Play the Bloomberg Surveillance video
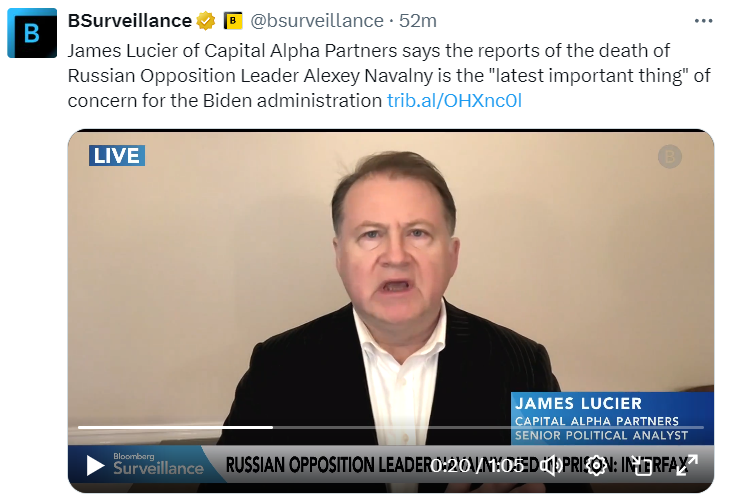Screen dimensions: 730x499 (95, 465)
